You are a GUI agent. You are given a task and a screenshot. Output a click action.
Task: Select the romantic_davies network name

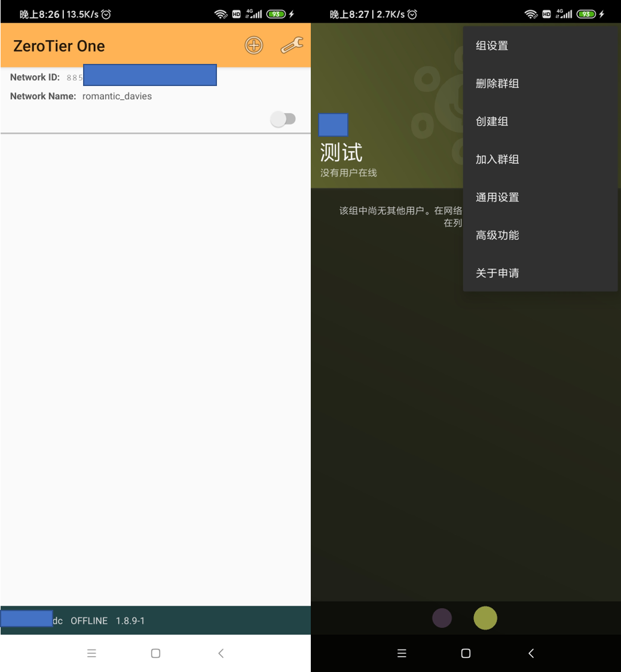tap(117, 96)
